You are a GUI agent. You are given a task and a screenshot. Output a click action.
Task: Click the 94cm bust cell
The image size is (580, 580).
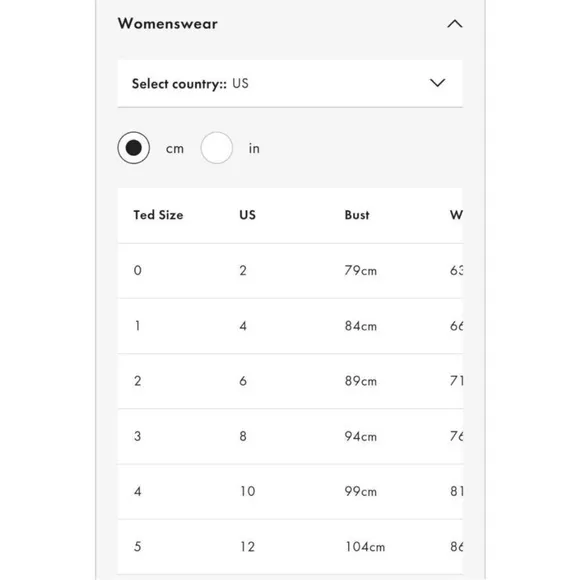[361, 436]
